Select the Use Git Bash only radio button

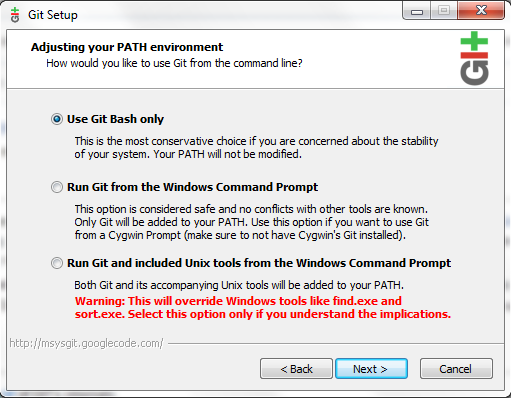pyautogui.click(x=57, y=119)
